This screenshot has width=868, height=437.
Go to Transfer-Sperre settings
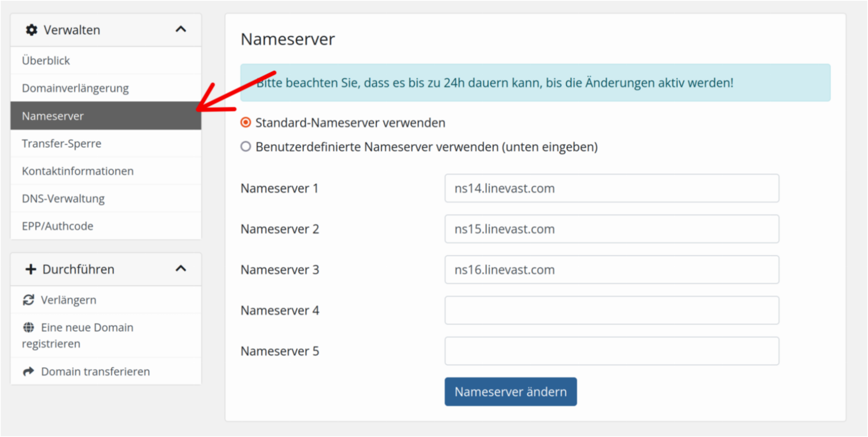tap(62, 143)
